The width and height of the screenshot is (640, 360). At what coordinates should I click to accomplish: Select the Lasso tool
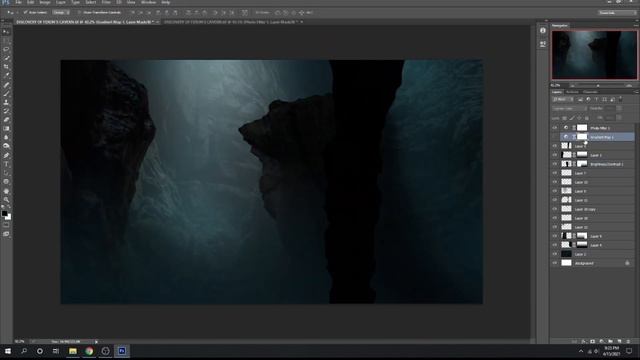click(6, 49)
